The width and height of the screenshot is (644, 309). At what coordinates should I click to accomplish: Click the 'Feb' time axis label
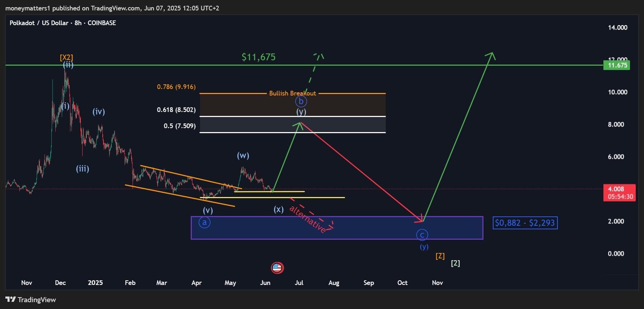click(130, 283)
